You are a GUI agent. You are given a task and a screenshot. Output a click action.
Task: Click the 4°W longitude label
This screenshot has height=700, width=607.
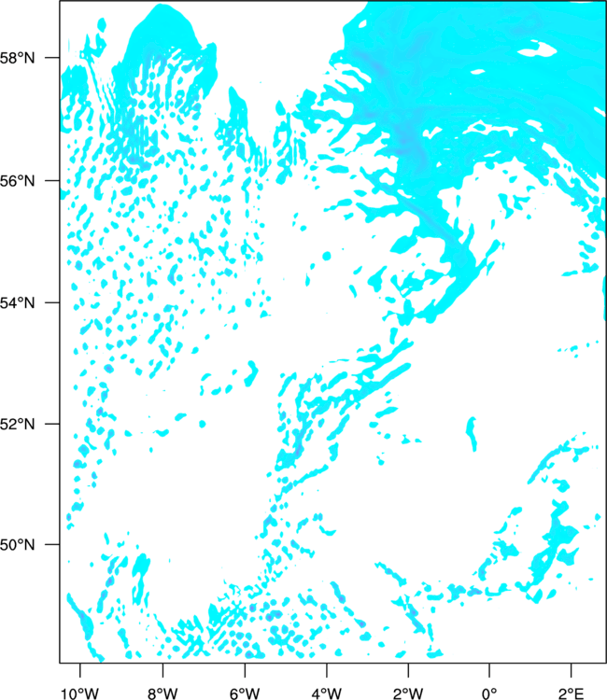click(x=327, y=693)
